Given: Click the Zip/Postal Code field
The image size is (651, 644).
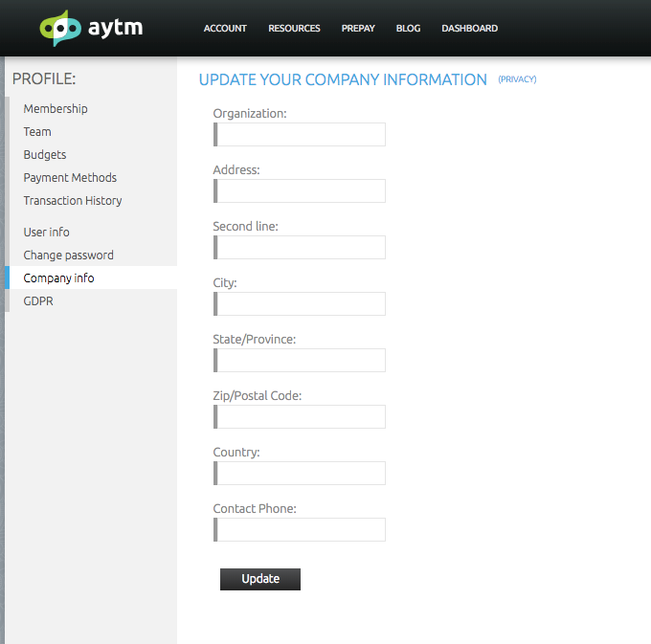Looking at the screenshot, I should click(x=301, y=417).
